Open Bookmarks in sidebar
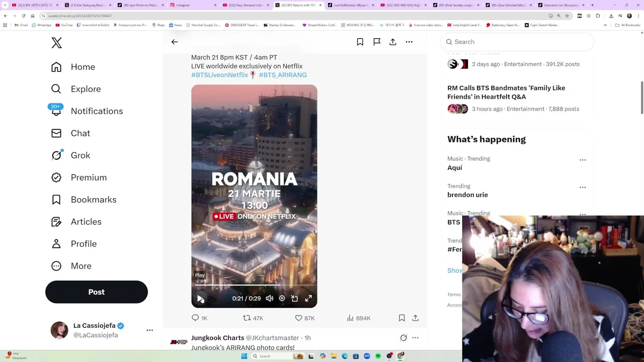Viewport: 644px width, 362px height. [84, 200]
